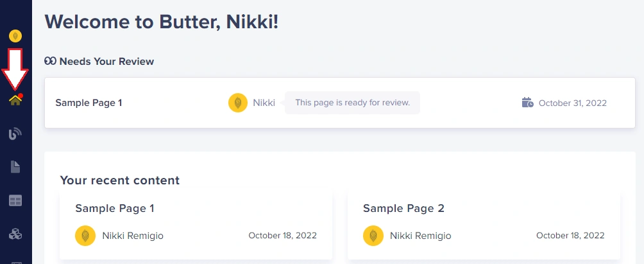Click the Nikki Remigio name on Sample Page 1 card
Image resolution: width=644 pixels, height=264 pixels.
tap(133, 236)
